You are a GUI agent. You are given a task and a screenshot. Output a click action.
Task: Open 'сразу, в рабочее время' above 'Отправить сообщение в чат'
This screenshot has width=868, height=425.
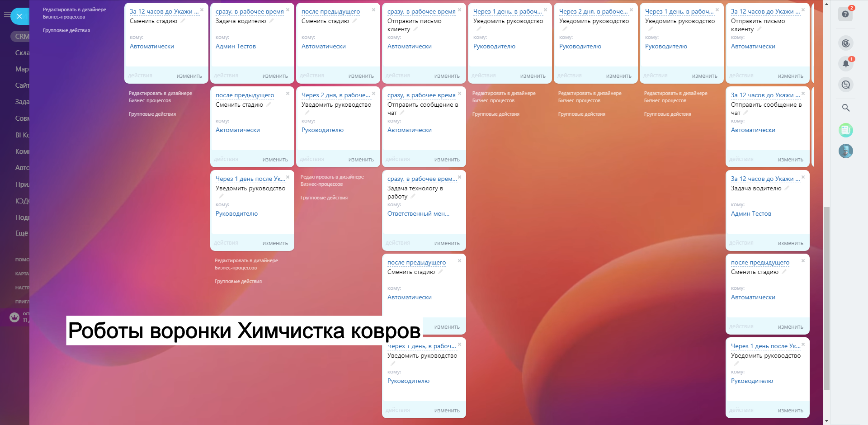pos(421,95)
